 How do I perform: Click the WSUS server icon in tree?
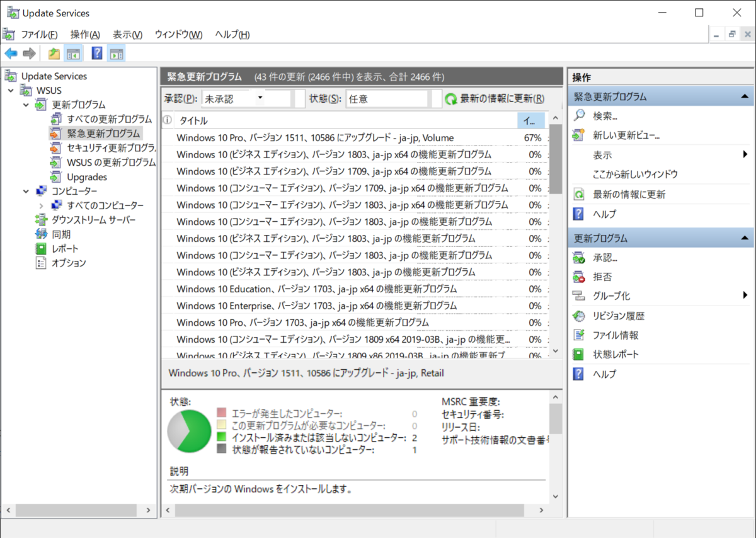tap(26, 90)
